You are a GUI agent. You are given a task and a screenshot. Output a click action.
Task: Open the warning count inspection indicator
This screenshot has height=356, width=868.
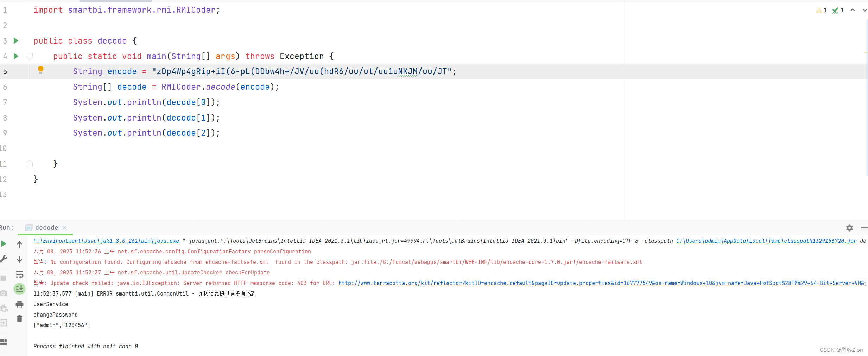[822, 10]
